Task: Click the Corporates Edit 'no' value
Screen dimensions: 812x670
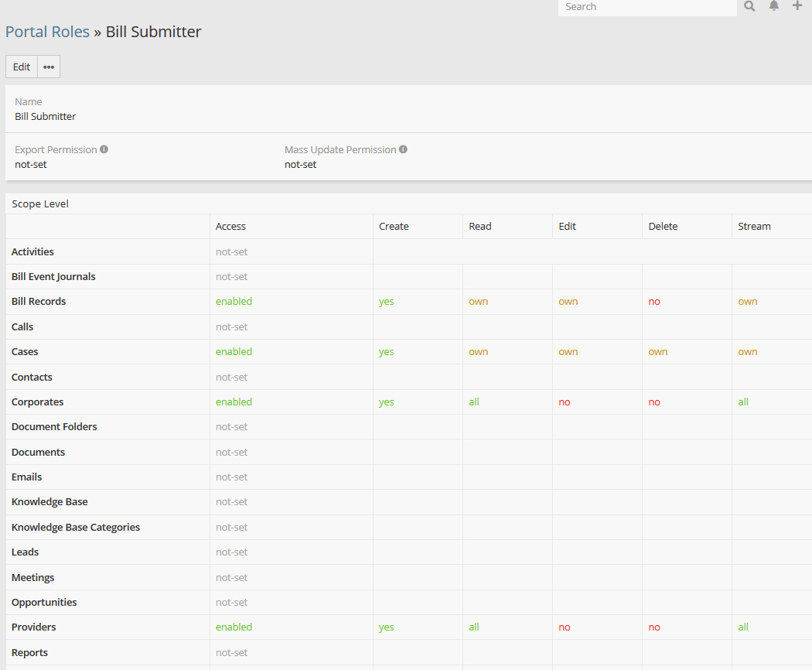Action: tap(565, 402)
